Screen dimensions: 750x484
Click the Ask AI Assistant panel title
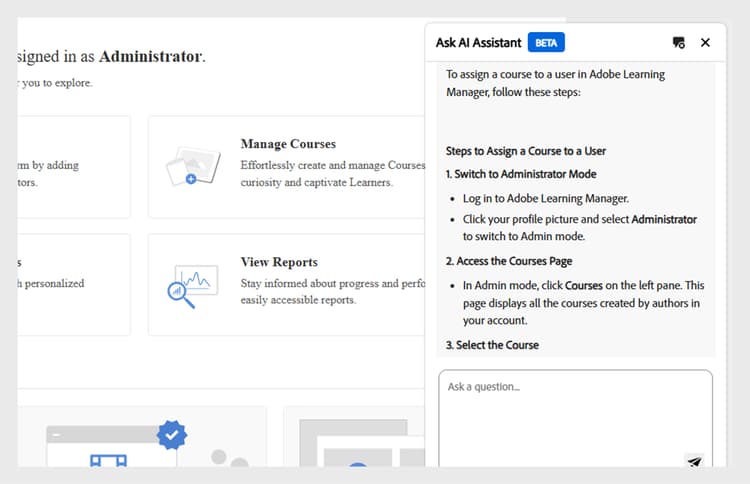pyautogui.click(x=478, y=43)
